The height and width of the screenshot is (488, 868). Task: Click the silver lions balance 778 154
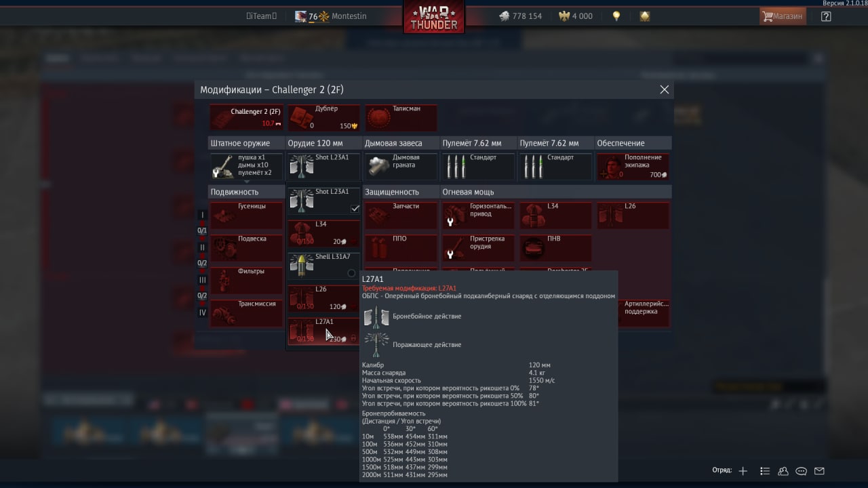pyautogui.click(x=521, y=16)
